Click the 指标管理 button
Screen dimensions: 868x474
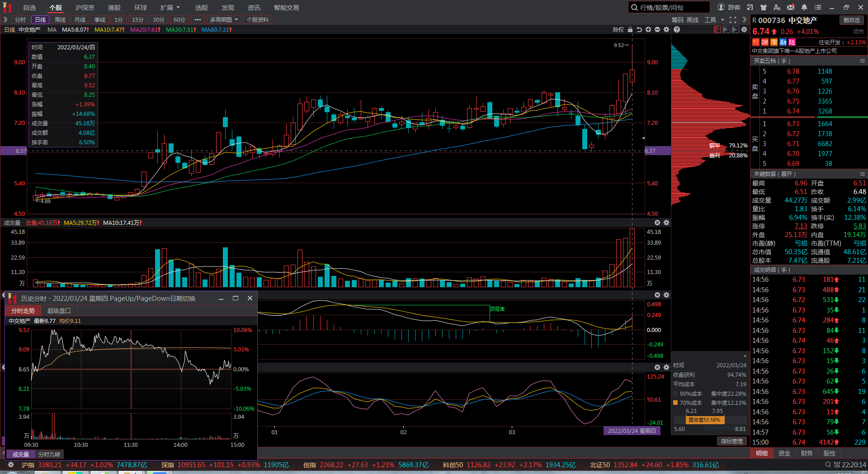pyautogui.click(x=731, y=441)
